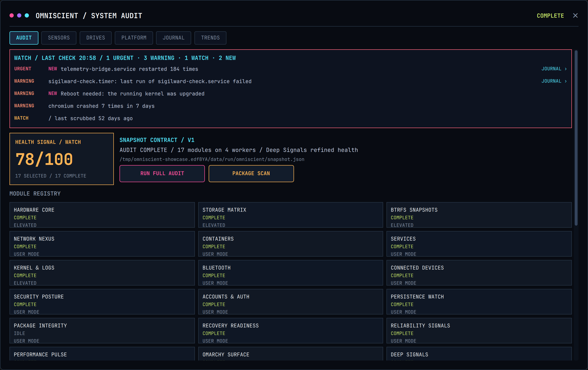The width and height of the screenshot is (588, 370).
Task: Open the Omarchy Surface module
Action: [291, 354]
